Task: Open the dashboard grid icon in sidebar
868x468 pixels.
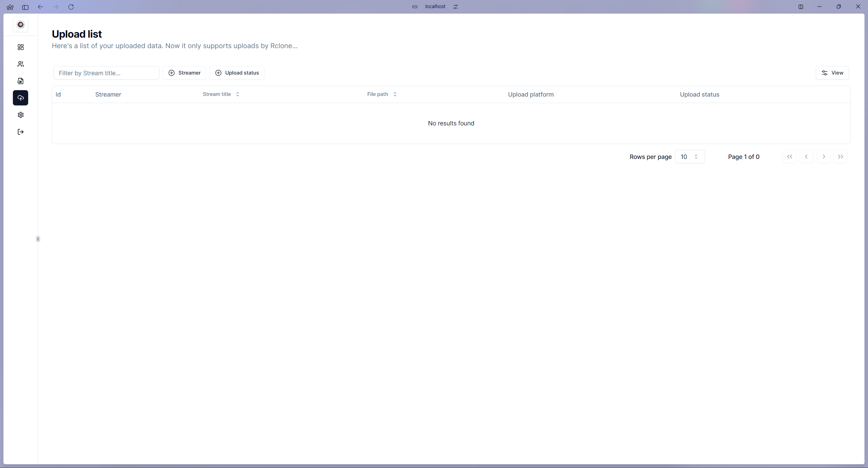Action: (21, 47)
